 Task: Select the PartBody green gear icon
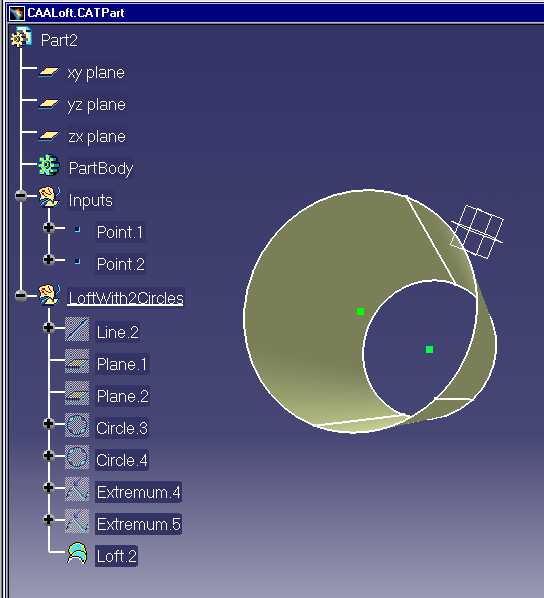[x=49, y=166]
